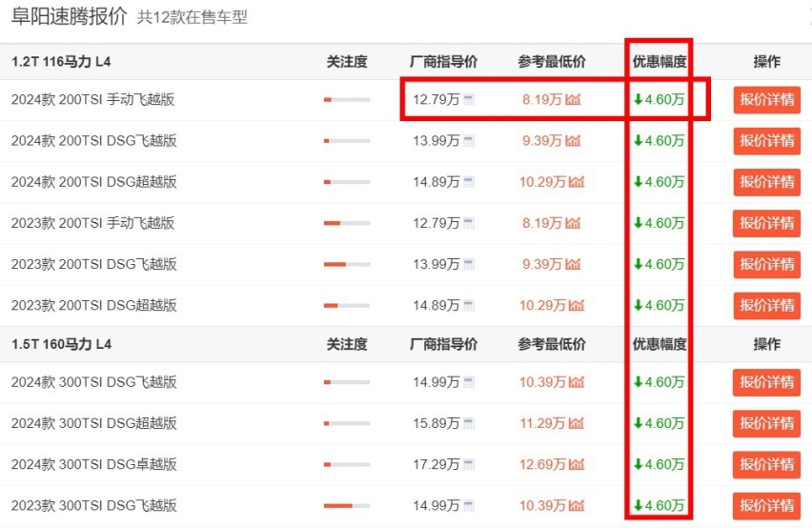Open price trend chart icon for 2023款 300TSI DSG飞越版
812x528 pixels.
[577, 506]
